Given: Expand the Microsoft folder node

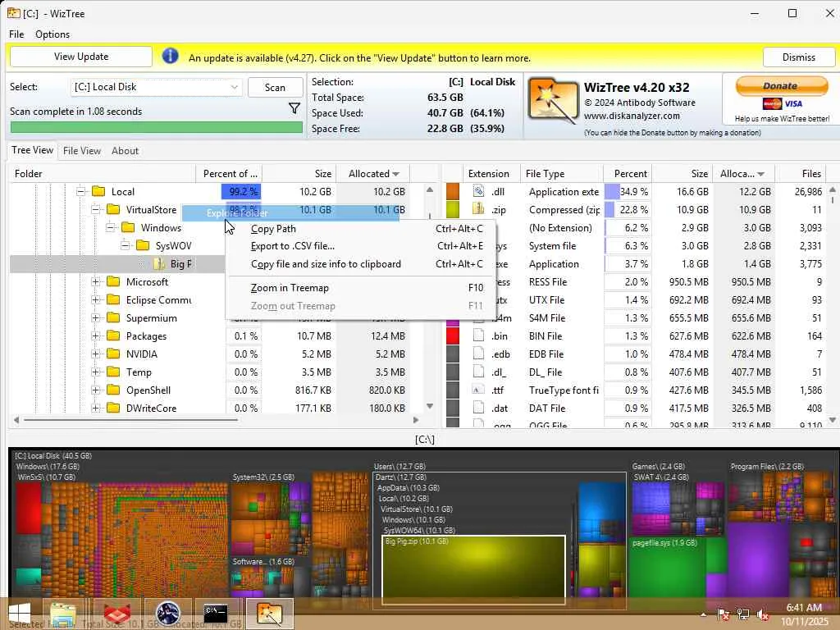Looking at the screenshot, I should coord(95,282).
